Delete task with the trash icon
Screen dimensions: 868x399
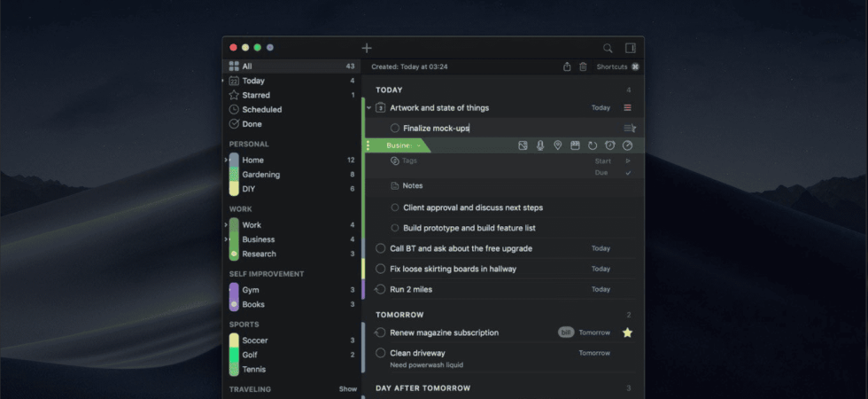coord(583,66)
